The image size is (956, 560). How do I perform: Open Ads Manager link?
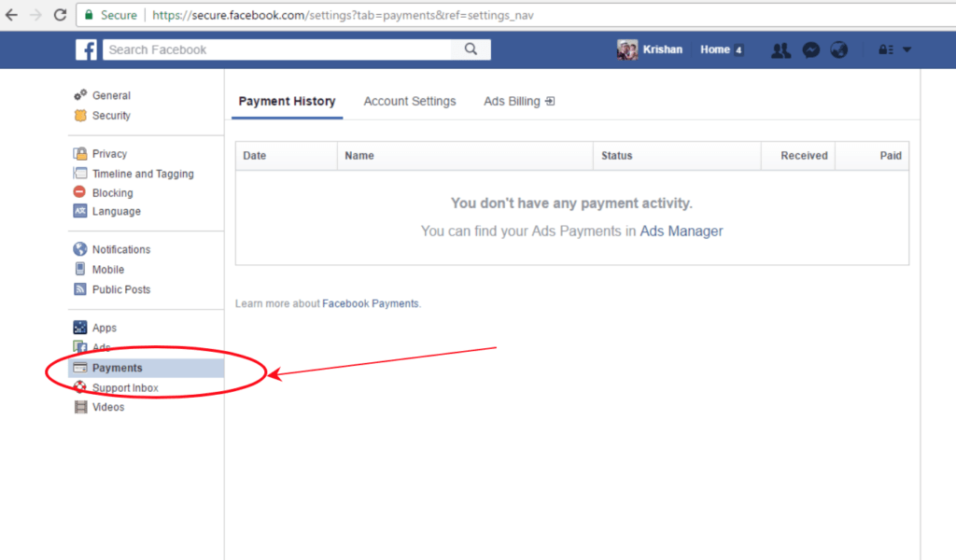(x=681, y=231)
